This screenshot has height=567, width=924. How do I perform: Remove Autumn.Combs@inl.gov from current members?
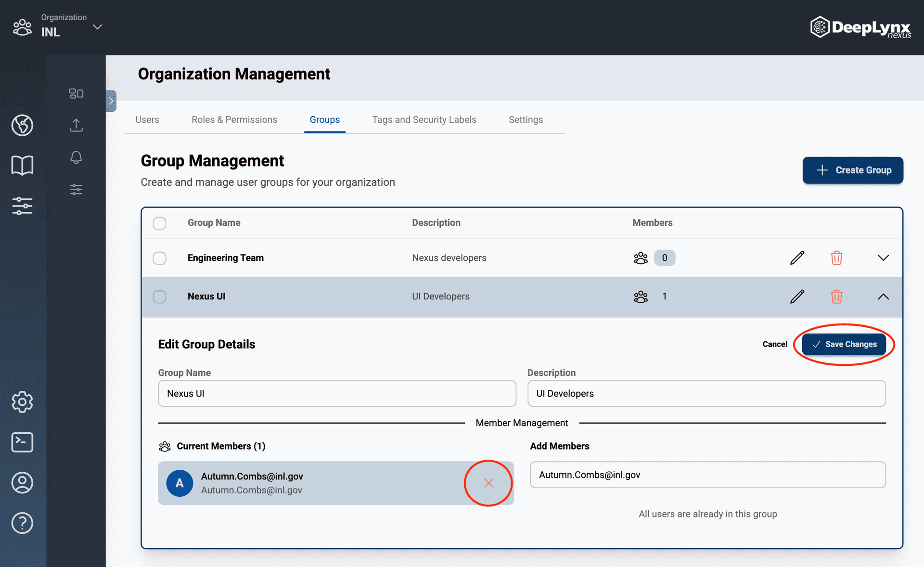tap(488, 483)
